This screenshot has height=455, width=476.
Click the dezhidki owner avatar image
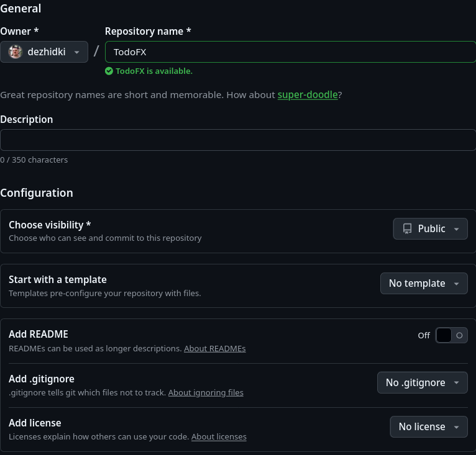tap(16, 52)
